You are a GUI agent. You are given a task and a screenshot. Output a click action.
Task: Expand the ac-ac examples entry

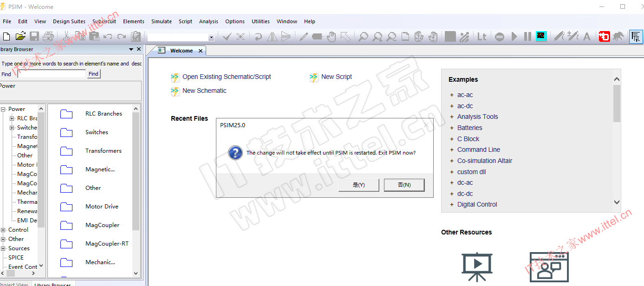[x=452, y=95]
